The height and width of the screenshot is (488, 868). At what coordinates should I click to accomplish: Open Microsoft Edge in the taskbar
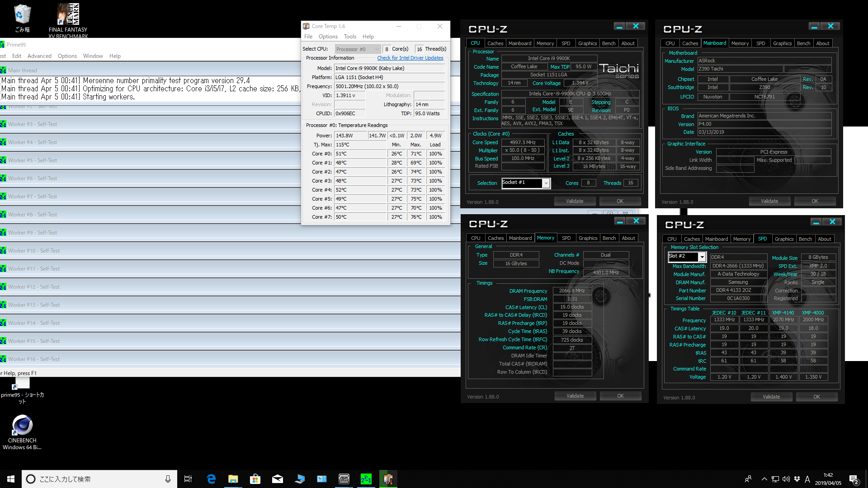[x=211, y=479]
